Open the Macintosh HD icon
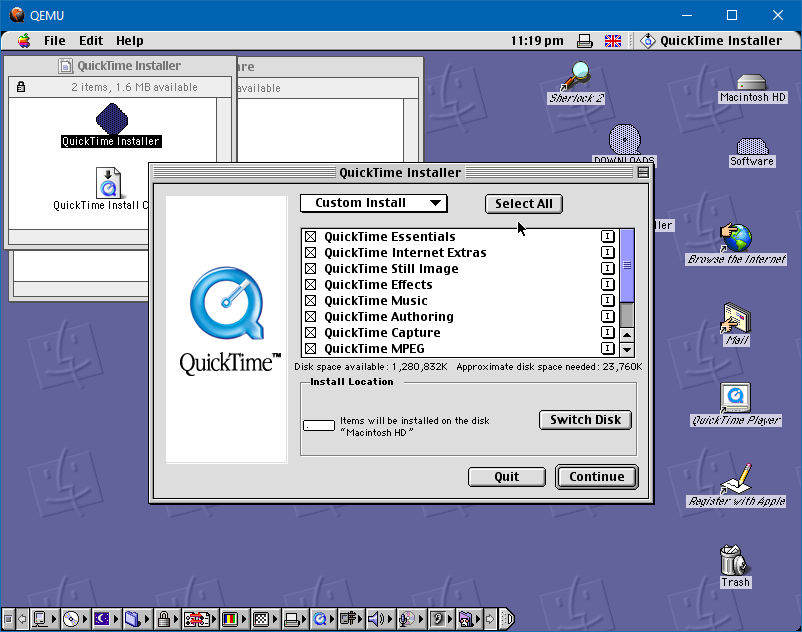The image size is (802, 632). click(752, 82)
